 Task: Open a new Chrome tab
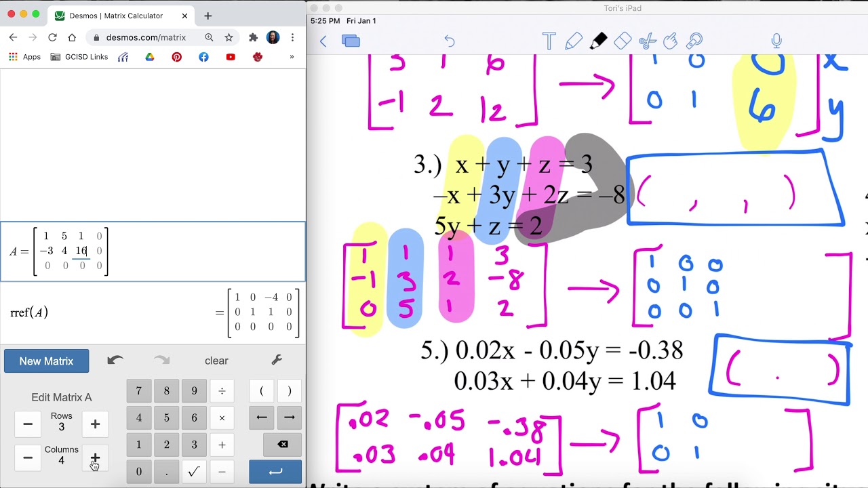(x=208, y=16)
